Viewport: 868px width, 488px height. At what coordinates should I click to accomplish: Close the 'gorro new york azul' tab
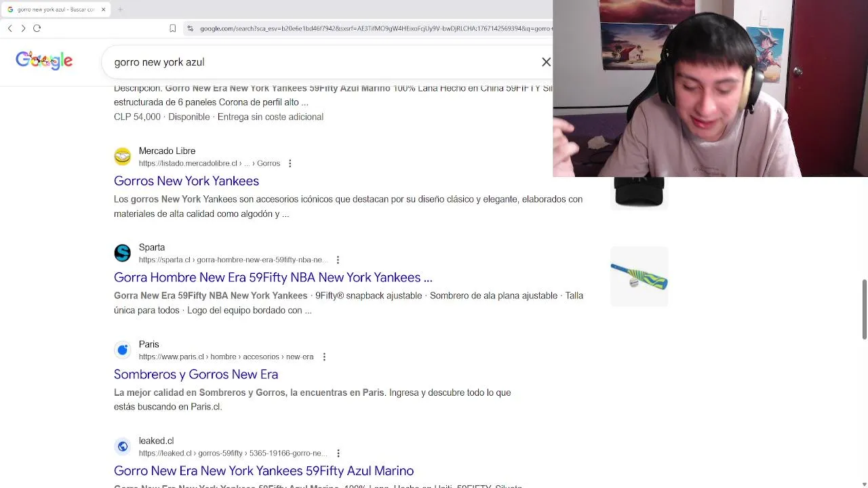tap(103, 9)
